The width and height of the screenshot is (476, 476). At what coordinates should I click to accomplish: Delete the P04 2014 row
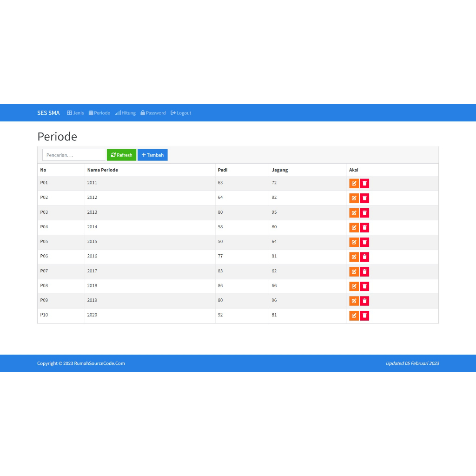364,227
